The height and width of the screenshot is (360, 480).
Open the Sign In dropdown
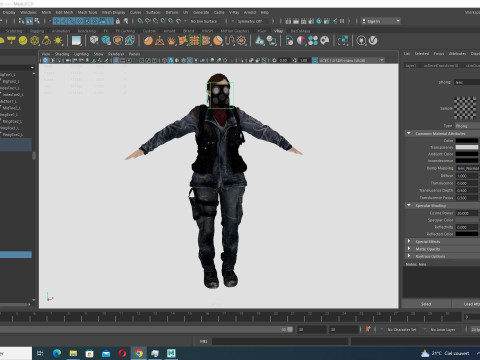click(x=381, y=21)
